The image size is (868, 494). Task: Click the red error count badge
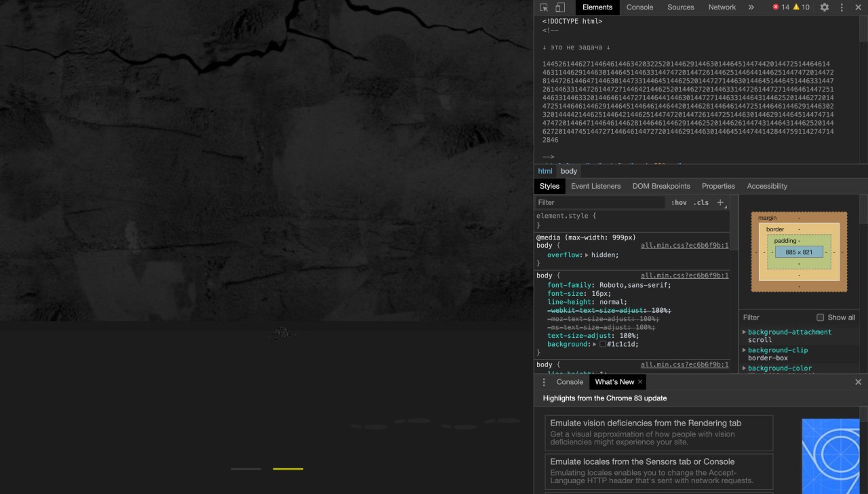pos(781,7)
